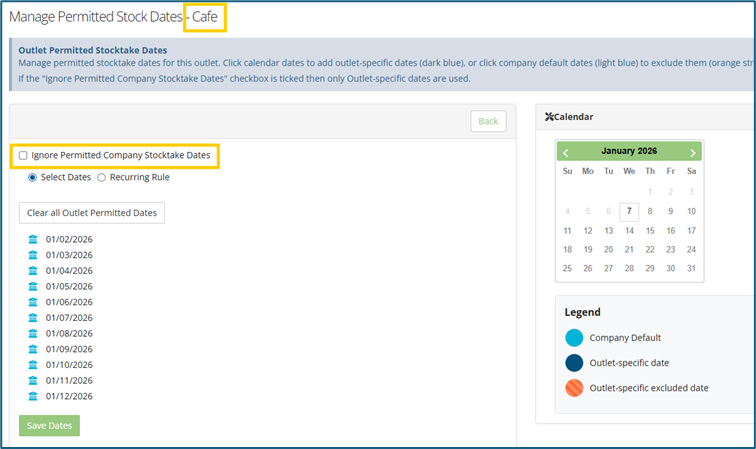Select January 17 in the calendar
The height and width of the screenshot is (449, 756).
point(691,231)
